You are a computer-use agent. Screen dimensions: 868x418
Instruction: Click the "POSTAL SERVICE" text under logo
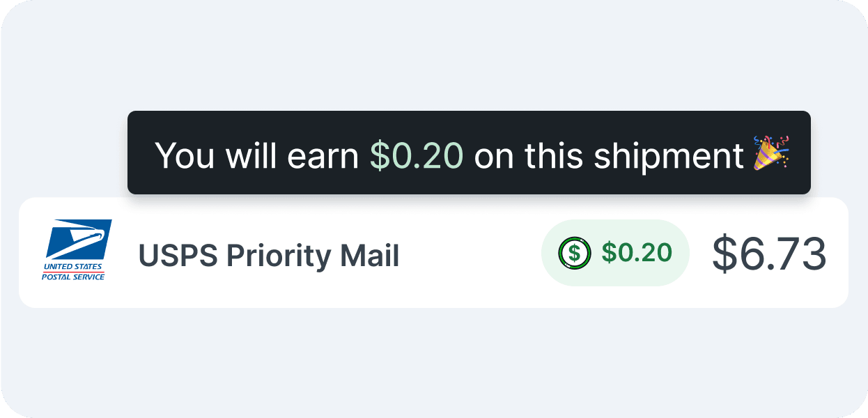click(73, 277)
